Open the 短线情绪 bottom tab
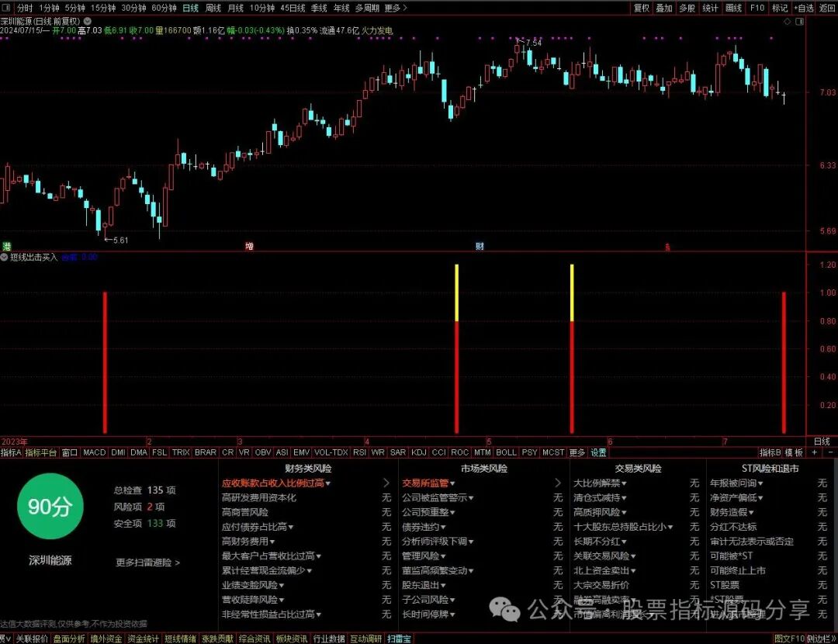Screen dimensions: 838x644 180,639
